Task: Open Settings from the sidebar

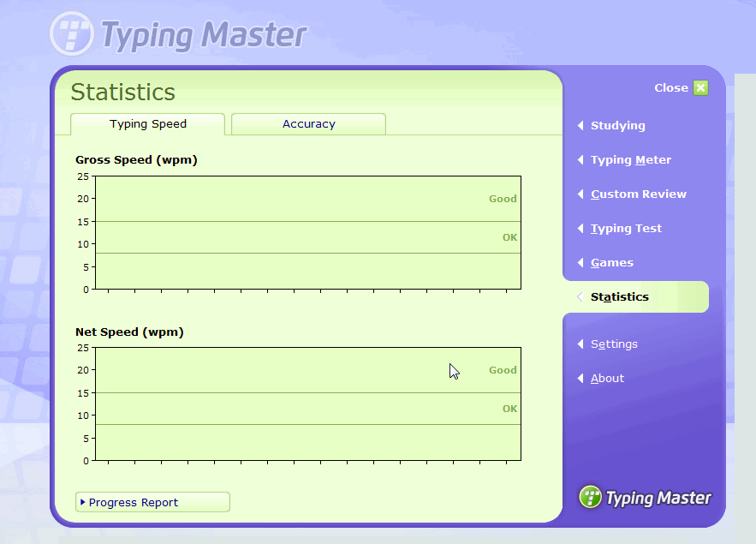Action: click(x=614, y=344)
